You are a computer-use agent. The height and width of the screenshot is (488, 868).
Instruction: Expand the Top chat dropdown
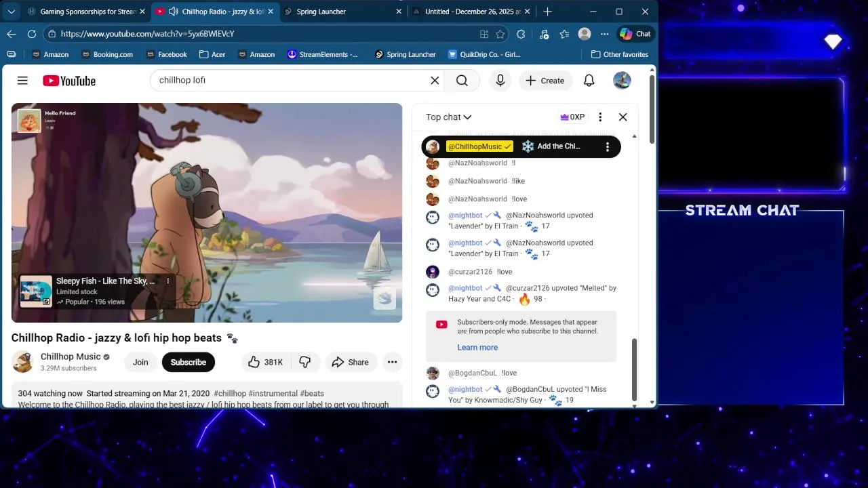click(448, 117)
